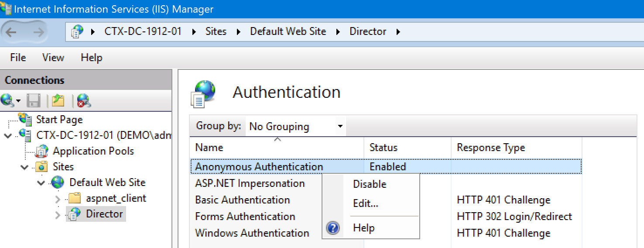Open the View menu
The width and height of the screenshot is (644, 248).
click(x=53, y=58)
